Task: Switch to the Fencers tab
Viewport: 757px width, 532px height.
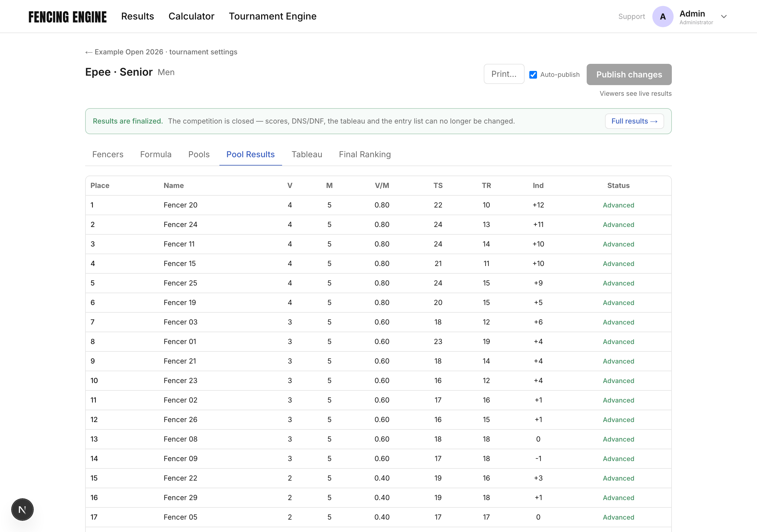Action: [x=108, y=154]
